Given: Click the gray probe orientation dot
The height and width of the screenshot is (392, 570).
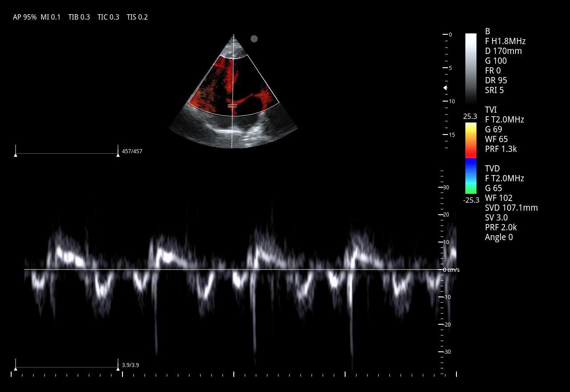Looking at the screenshot, I should point(254,39).
